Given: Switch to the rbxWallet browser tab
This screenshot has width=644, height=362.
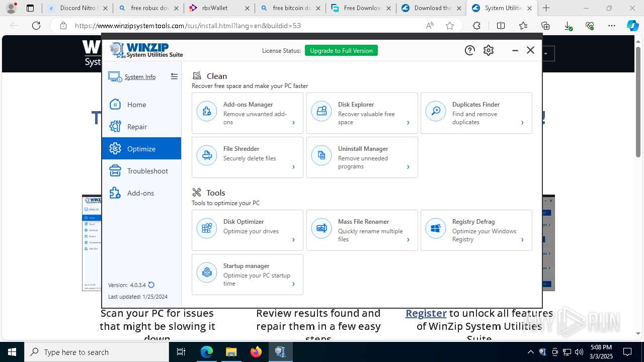Looking at the screenshot, I should tap(219, 8).
